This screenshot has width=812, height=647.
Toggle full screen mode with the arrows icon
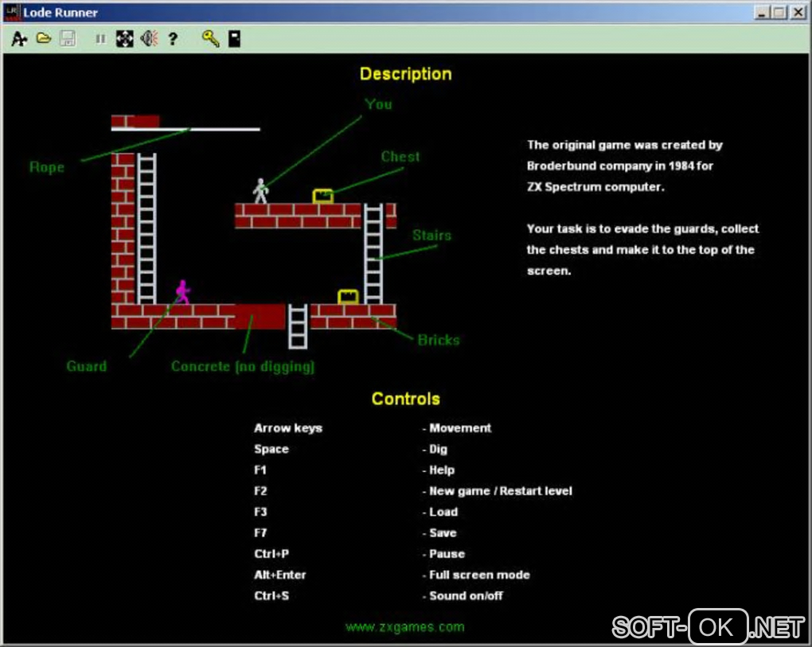coord(124,39)
